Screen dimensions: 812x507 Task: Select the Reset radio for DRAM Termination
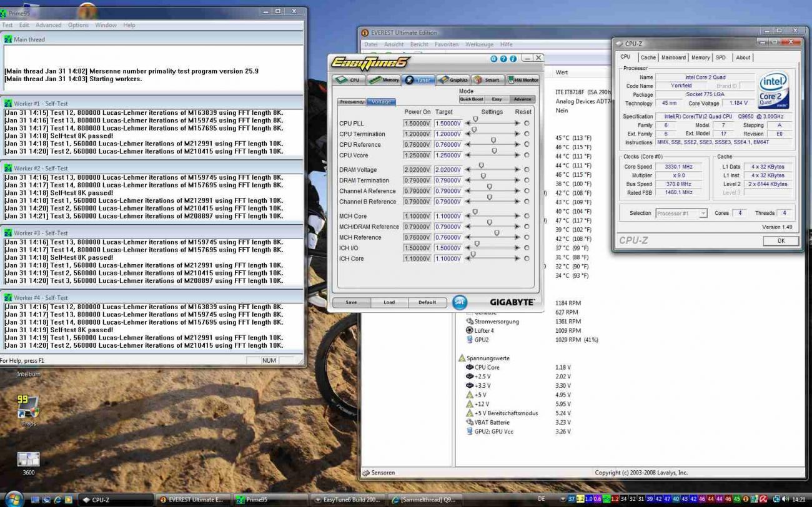[x=527, y=180]
